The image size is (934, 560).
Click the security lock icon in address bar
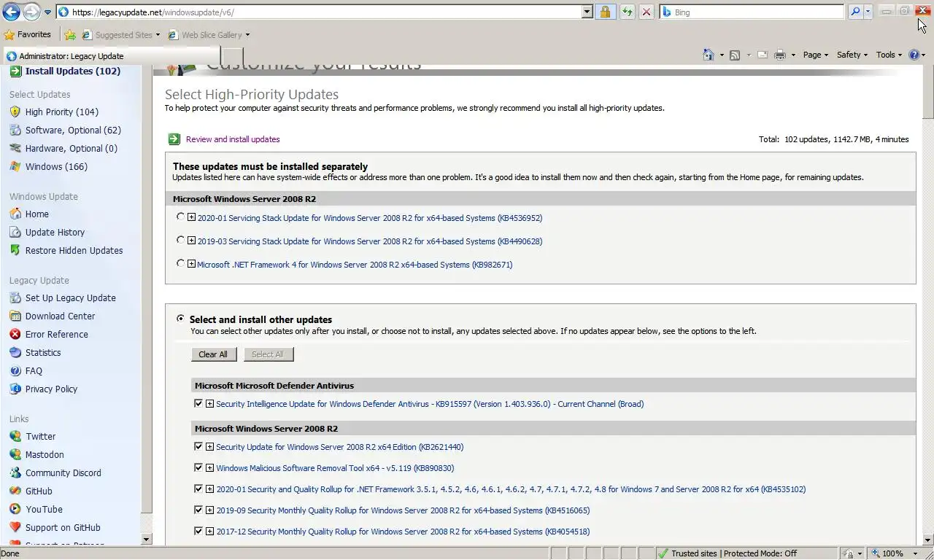coord(605,12)
